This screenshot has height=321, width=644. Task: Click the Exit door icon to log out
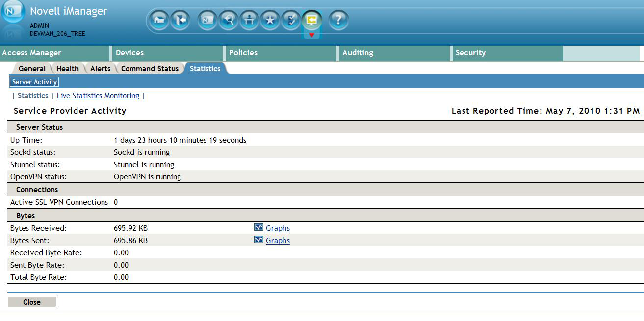click(x=180, y=20)
